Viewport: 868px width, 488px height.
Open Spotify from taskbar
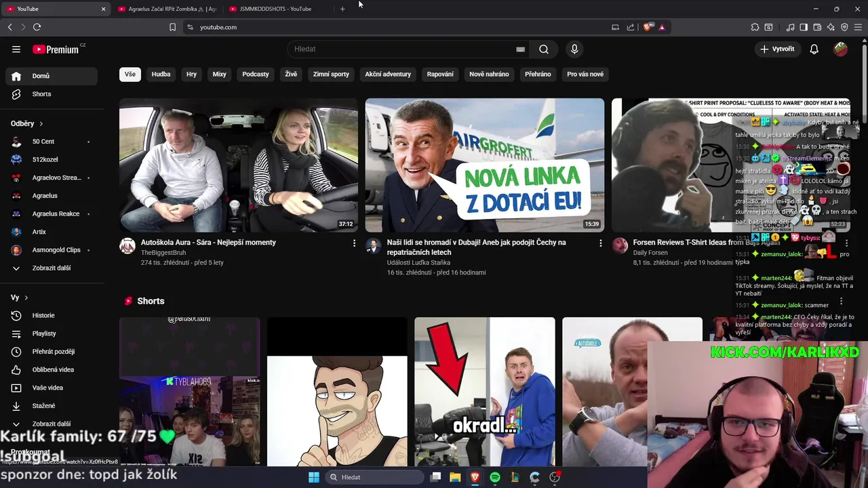(495, 477)
